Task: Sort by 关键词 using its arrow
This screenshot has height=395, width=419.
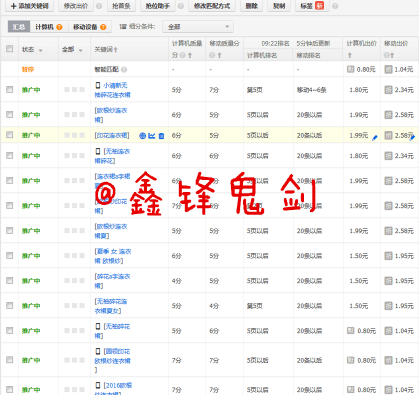Action: [116, 50]
